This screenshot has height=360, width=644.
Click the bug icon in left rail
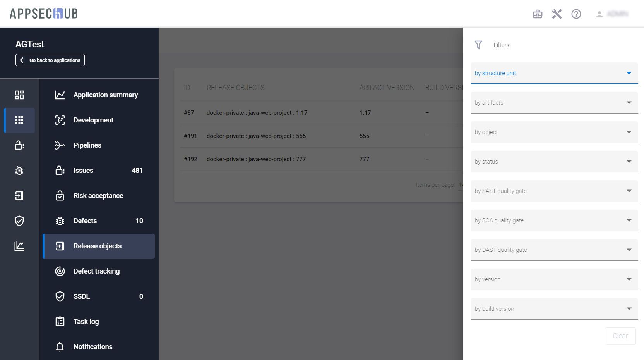pos(19,171)
